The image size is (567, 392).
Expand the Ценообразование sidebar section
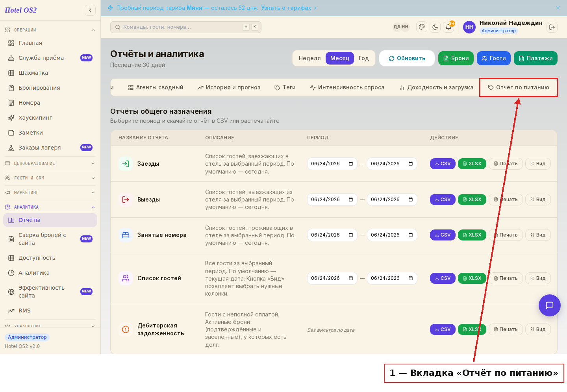click(50, 163)
